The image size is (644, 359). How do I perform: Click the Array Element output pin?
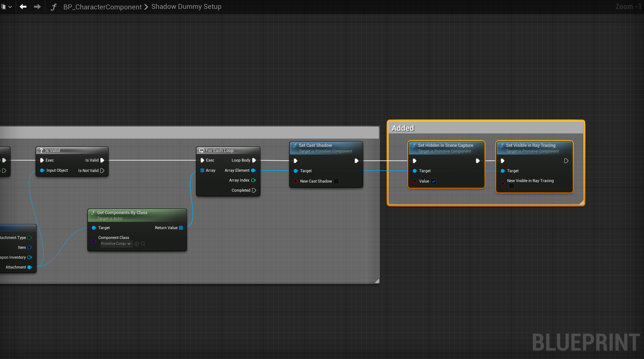click(x=253, y=170)
